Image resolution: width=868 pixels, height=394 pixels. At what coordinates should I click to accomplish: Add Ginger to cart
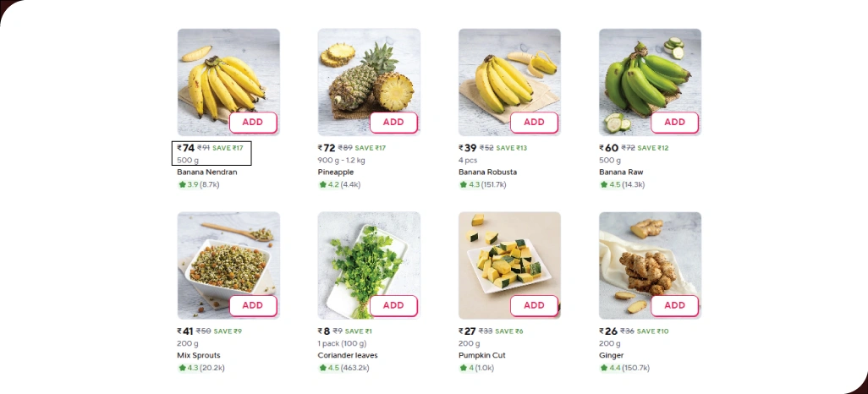pyautogui.click(x=674, y=305)
